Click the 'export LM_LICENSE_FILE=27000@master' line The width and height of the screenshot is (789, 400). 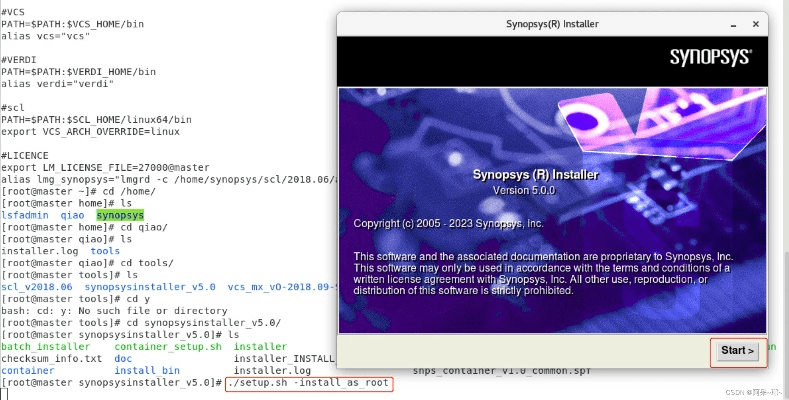point(105,167)
